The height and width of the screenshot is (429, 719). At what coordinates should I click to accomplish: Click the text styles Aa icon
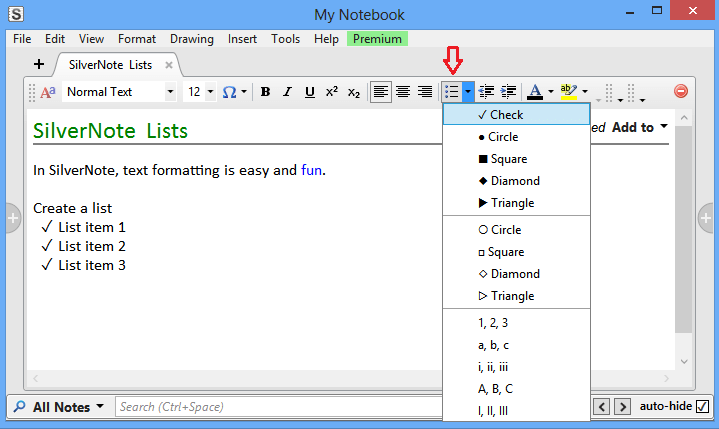48,92
